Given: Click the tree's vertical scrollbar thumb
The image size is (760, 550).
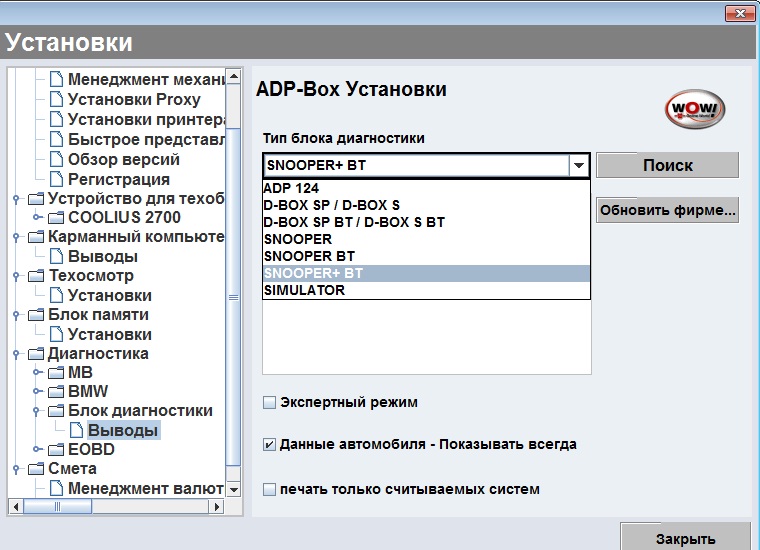Looking at the screenshot, I should 234,297.
